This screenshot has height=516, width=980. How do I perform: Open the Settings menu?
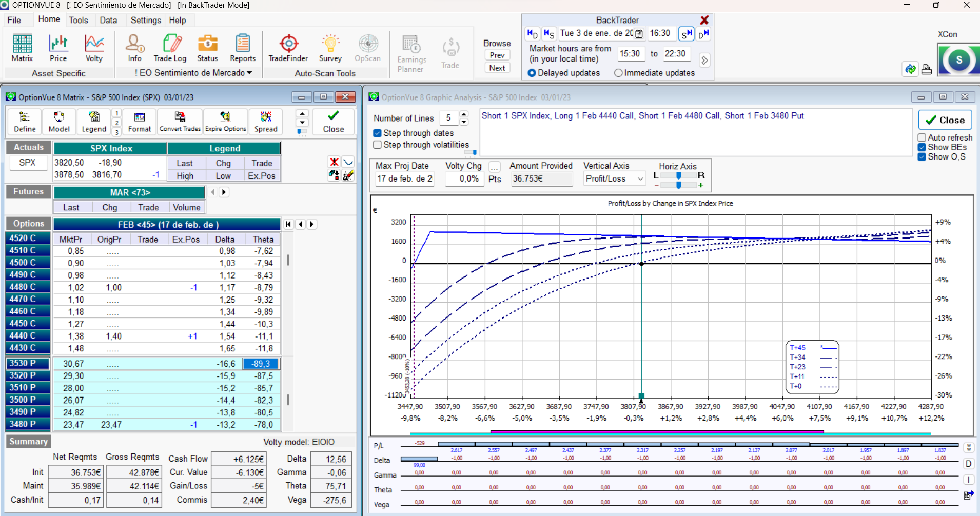[x=146, y=20]
